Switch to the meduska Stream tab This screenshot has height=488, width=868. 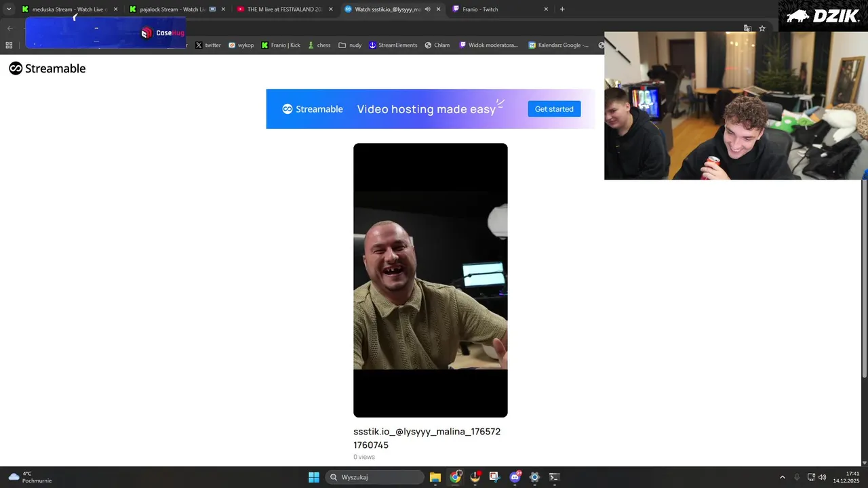[x=69, y=9]
